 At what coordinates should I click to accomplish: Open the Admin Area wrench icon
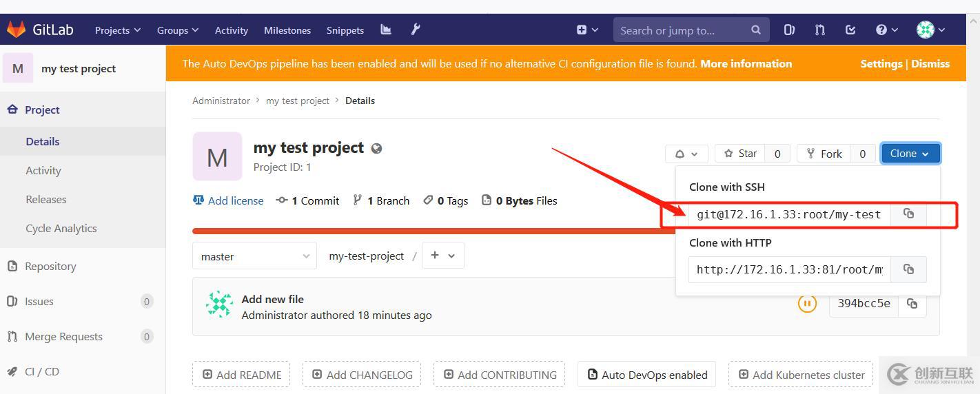tap(416, 30)
